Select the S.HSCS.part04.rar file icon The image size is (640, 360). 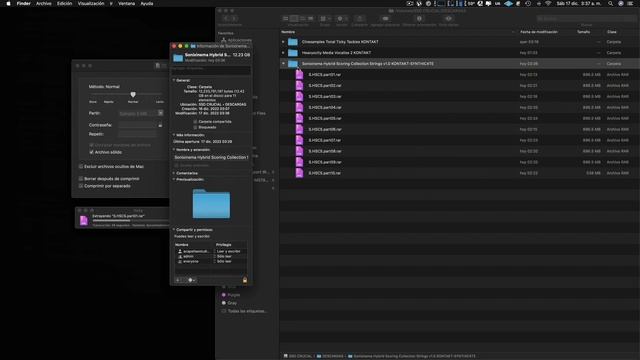pos(299,107)
